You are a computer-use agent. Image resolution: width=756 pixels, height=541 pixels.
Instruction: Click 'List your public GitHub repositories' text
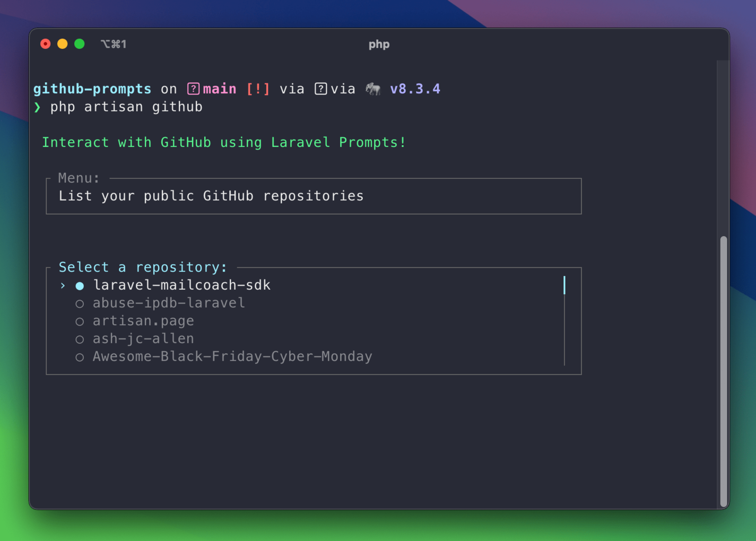[211, 196]
